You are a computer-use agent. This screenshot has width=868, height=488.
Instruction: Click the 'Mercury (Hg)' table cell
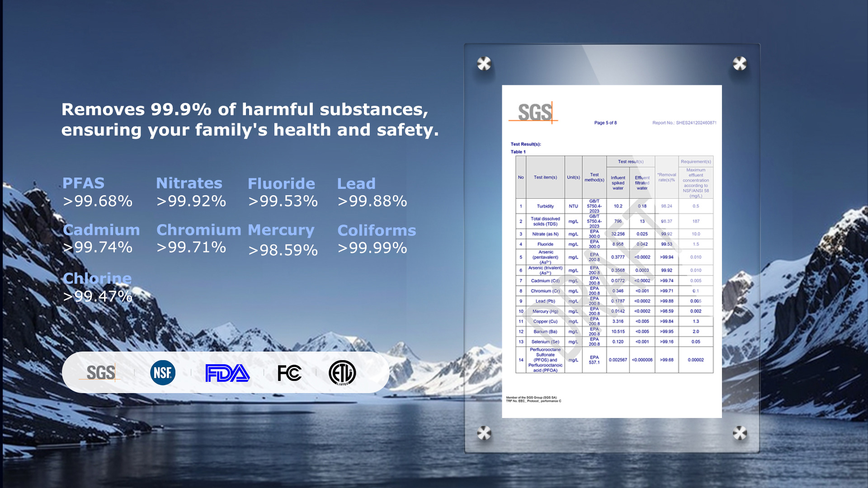click(x=545, y=311)
